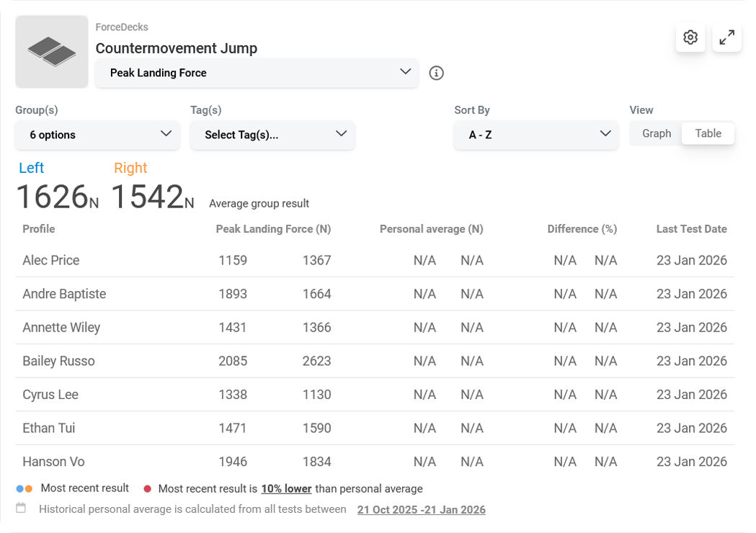
Task: Expand widget to fullscreen
Action: [x=726, y=37]
